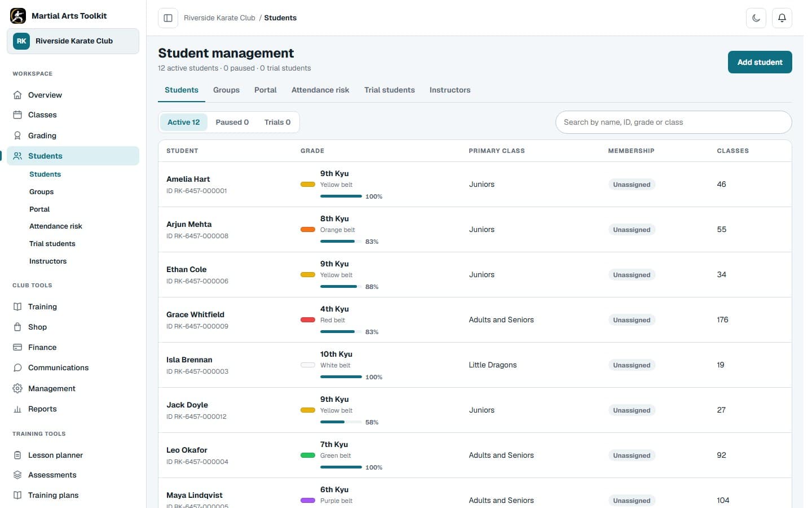Screen dimensions: 812x508
Task: Click the Students people icon in sidebar
Action: 17,156
